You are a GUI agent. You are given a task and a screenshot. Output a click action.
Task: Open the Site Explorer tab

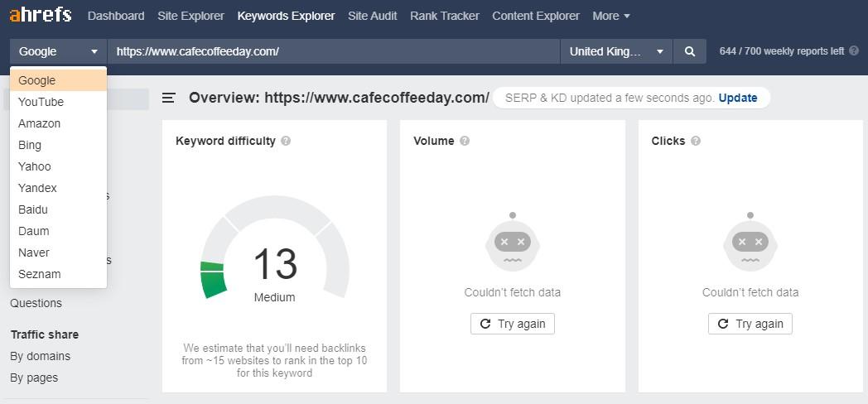click(x=190, y=16)
